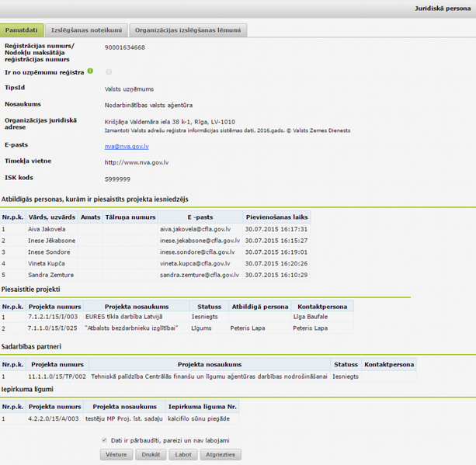
Task: Open Organizācijas izslēgšanas lēmumi tab
Action: point(187,30)
